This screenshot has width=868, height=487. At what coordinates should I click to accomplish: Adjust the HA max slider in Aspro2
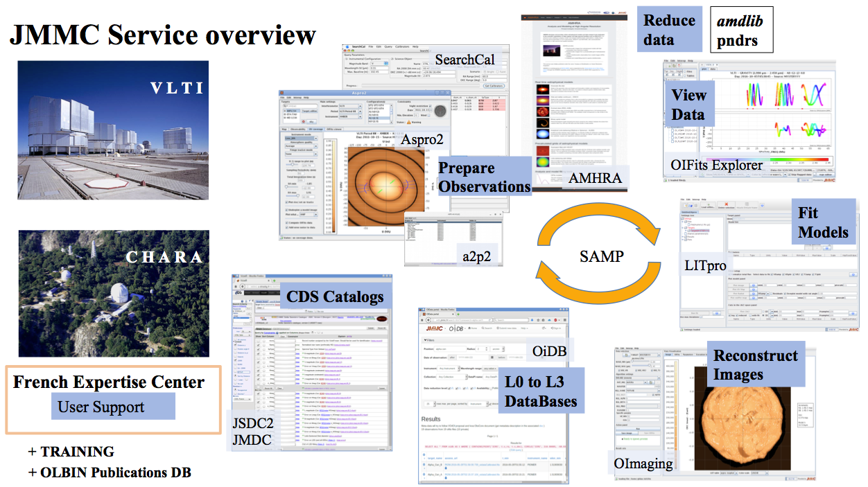click(x=292, y=196)
